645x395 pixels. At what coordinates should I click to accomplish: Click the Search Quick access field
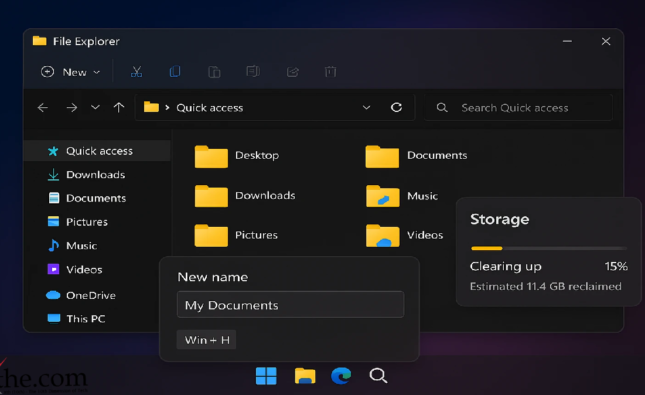(518, 108)
